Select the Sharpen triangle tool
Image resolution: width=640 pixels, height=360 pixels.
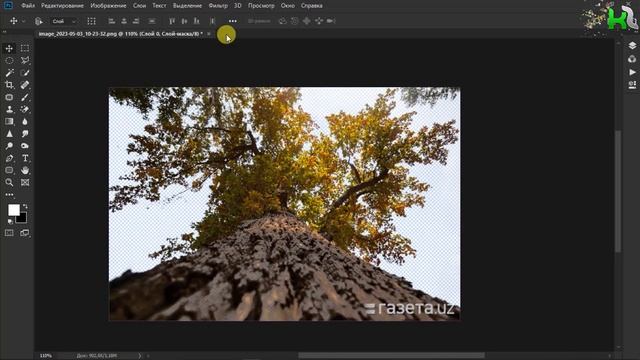click(x=9, y=134)
